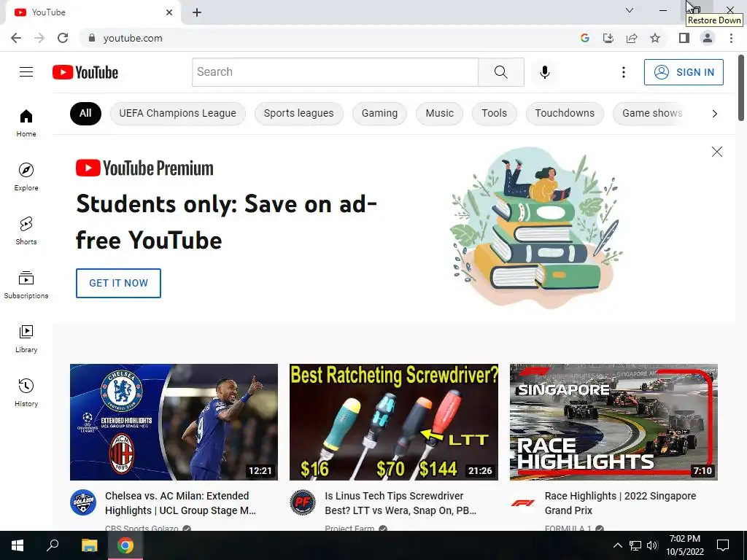Image resolution: width=747 pixels, height=560 pixels.
Task: Open Chrome three-dot menu
Action: tap(731, 38)
